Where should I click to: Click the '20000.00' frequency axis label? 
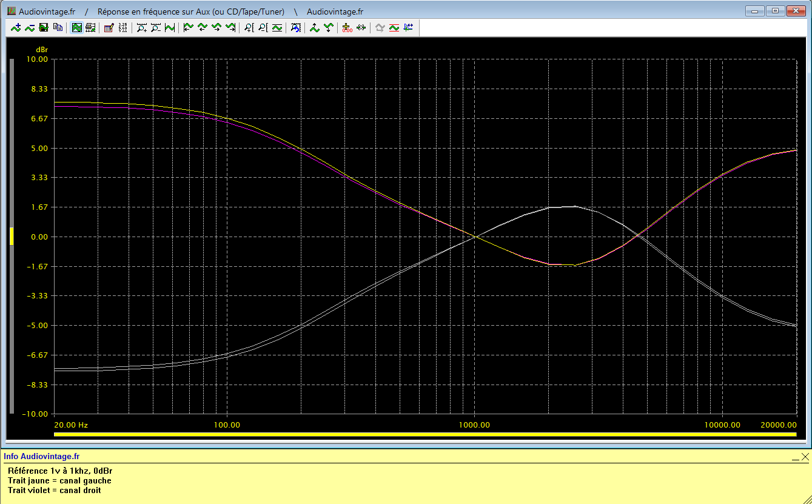779,425
